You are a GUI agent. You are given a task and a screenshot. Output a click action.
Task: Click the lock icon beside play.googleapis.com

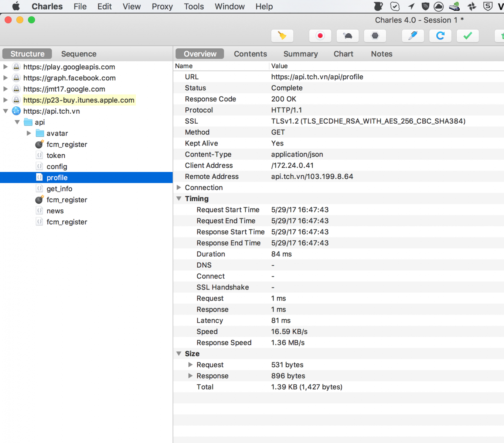(16, 67)
